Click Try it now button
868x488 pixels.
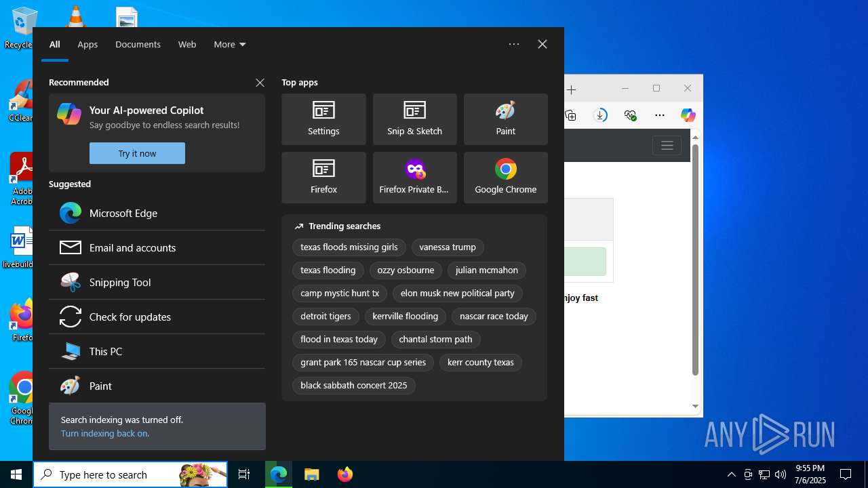pos(137,153)
